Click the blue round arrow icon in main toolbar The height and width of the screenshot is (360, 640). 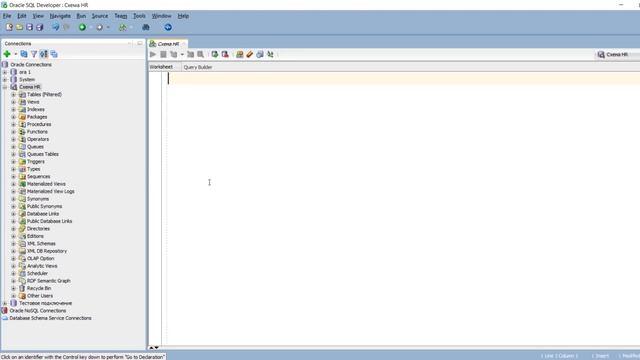(x=168, y=27)
